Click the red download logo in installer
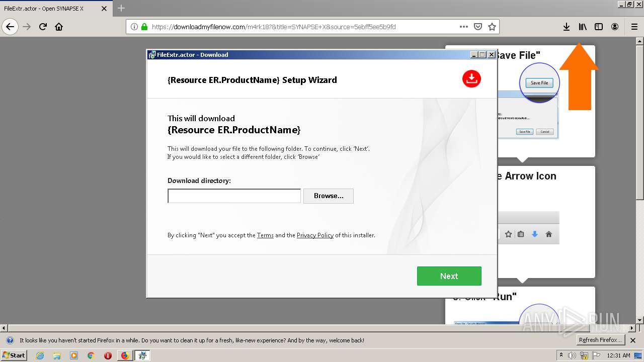644x362 pixels. pos(471,78)
